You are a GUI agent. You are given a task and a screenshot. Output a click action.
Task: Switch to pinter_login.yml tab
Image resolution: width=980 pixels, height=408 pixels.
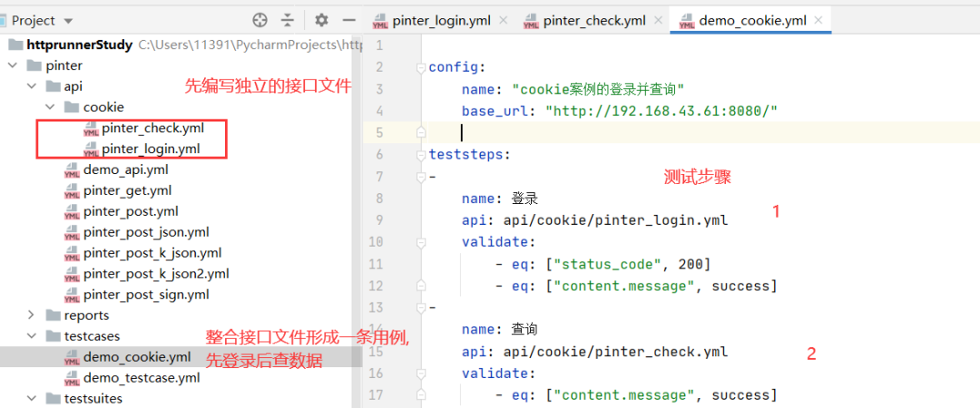tap(439, 21)
